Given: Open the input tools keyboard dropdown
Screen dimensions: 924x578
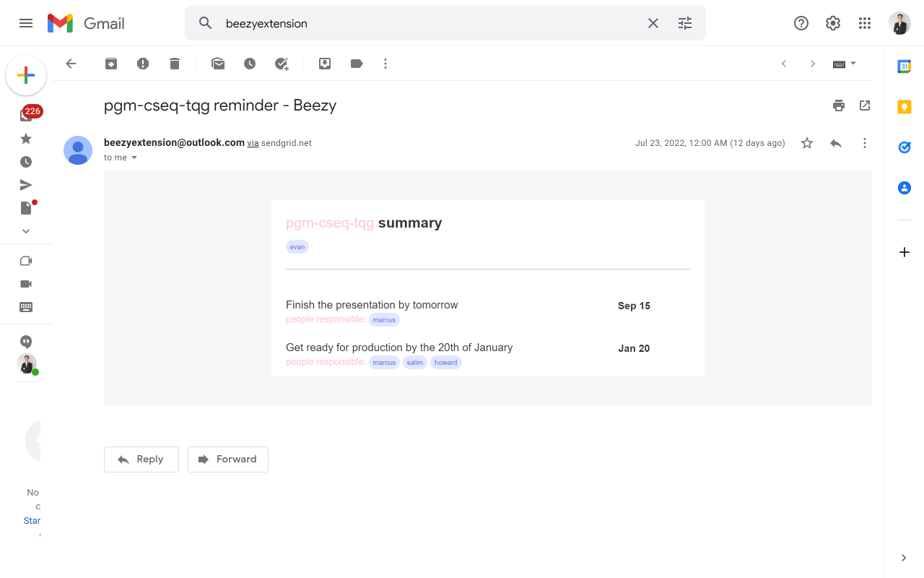Looking at the screenshot, I should click(854, 64).
